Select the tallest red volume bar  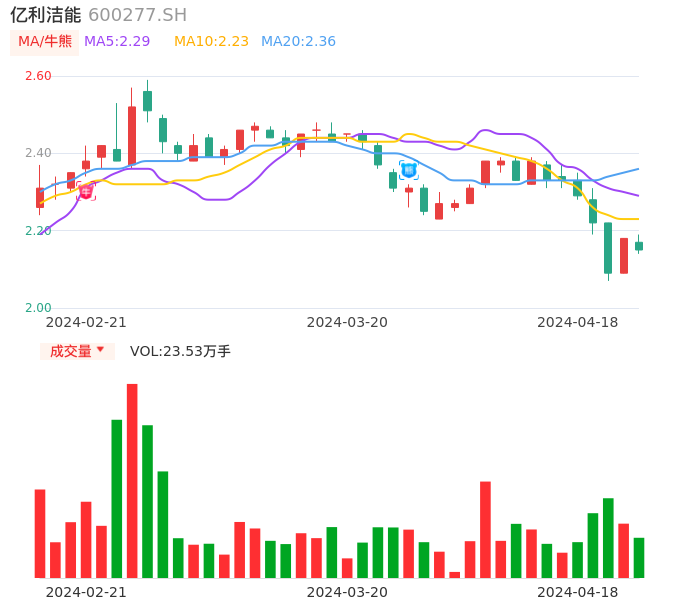pos(132,480)
